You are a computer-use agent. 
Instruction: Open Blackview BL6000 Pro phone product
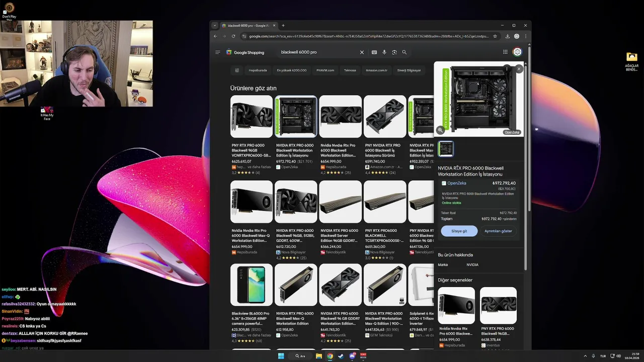click(252, 303)
